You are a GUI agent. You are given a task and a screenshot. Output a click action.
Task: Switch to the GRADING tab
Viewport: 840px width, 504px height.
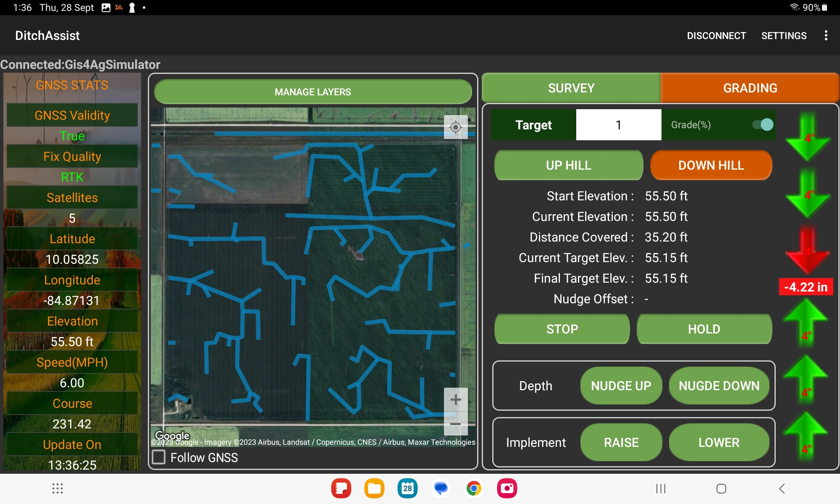click(750, 88)
